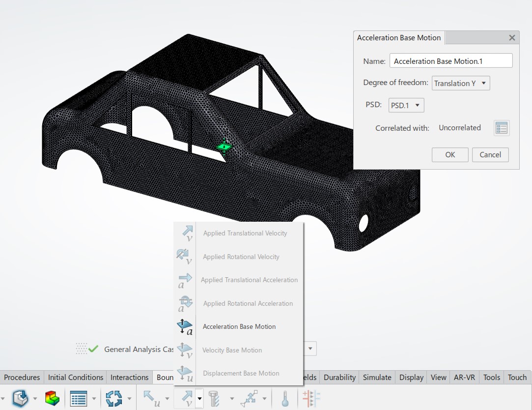
Task: Click the feature list table icon in the toolbar
Action: pos(79,398)
